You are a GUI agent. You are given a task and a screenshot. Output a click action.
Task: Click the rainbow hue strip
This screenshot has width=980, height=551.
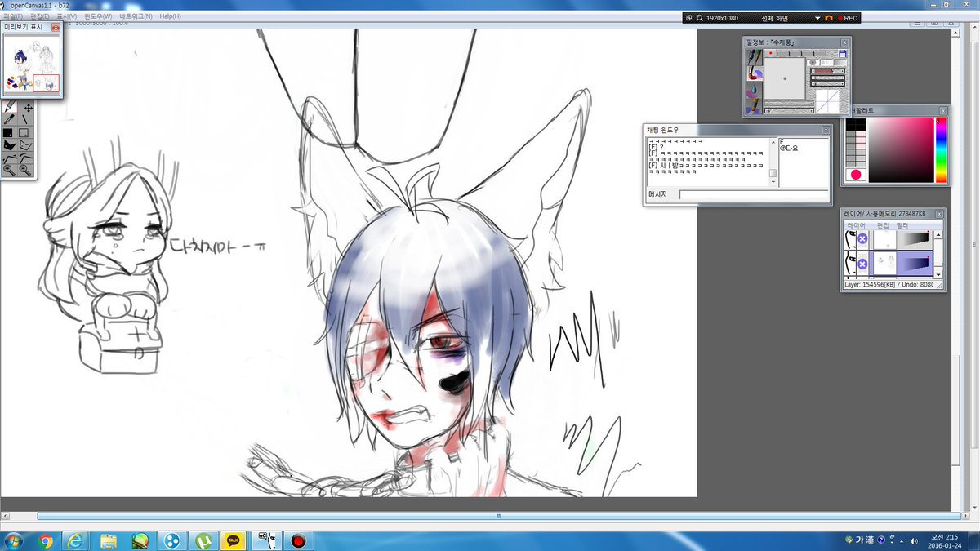point(941,149)
